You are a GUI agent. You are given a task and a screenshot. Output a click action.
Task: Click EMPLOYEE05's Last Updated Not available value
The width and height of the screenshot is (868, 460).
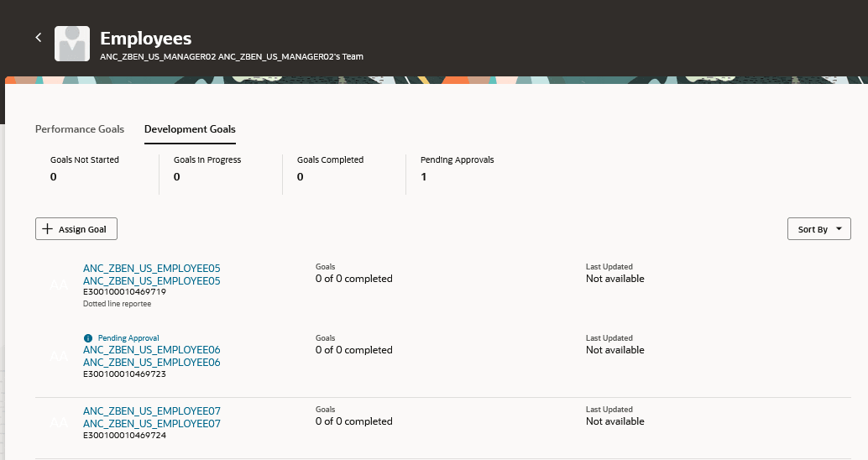pos(615,279)
